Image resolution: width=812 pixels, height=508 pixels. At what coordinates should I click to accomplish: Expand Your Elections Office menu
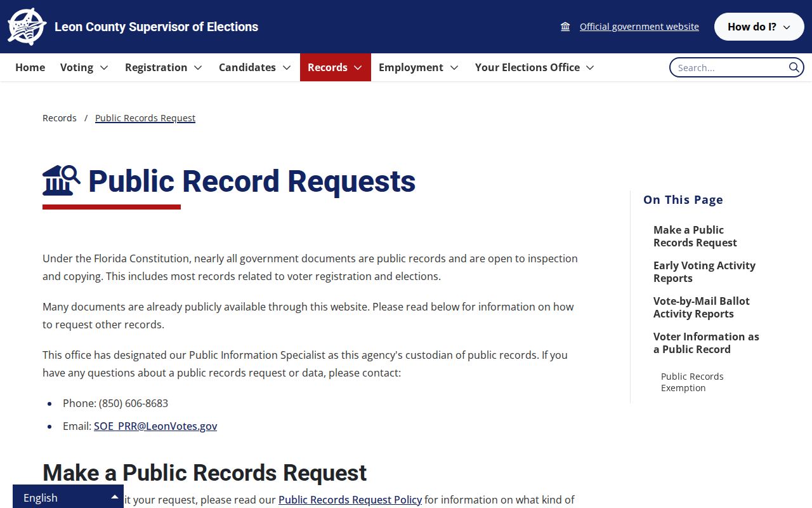(535, 67)
